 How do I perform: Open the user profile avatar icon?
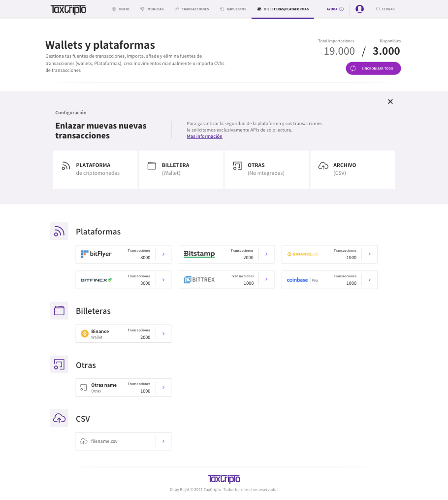coord(359,9)
